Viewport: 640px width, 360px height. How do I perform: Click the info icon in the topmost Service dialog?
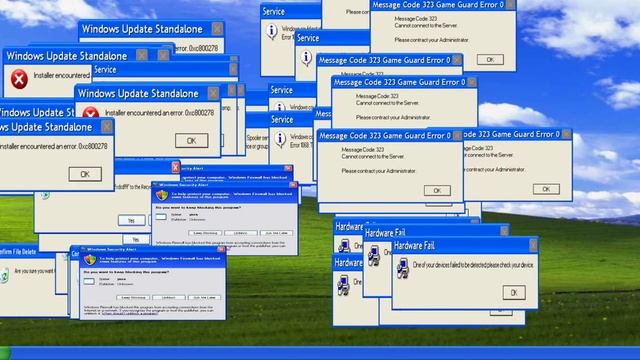[x=272, y=31]
